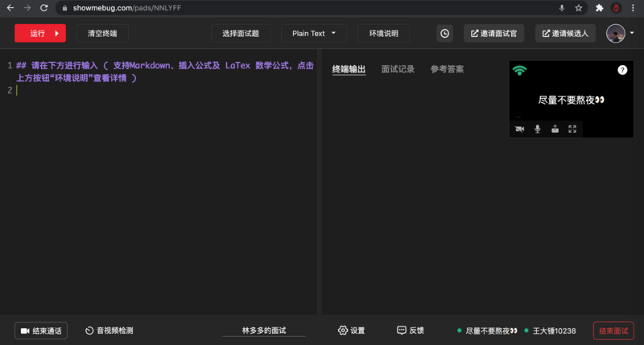Viewport: 644px width, 345px height.
Task: Switch to the 终端输出 tab
Action: [x=349, y=69]
